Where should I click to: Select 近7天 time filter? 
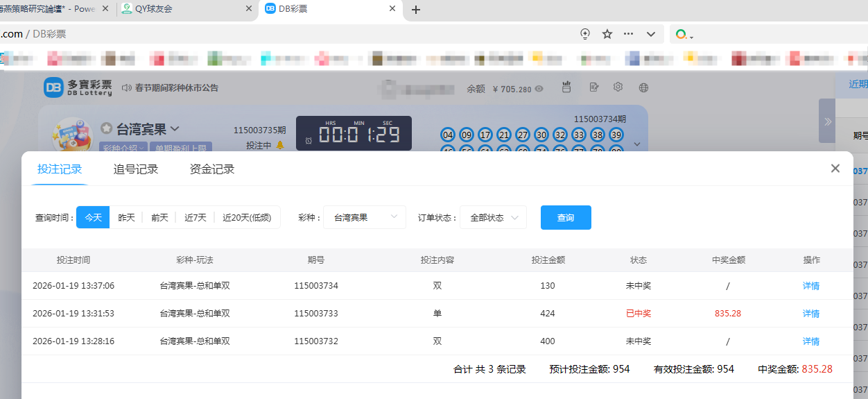(x=196, y=217)
